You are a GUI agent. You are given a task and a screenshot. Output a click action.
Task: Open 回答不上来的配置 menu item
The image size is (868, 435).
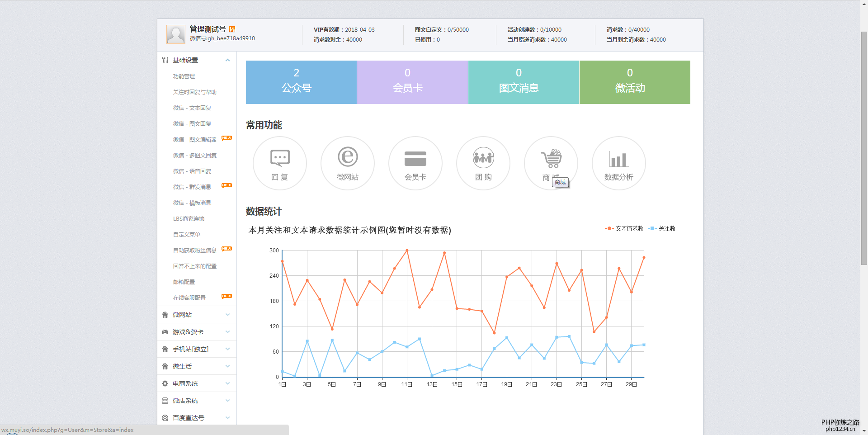195,266
